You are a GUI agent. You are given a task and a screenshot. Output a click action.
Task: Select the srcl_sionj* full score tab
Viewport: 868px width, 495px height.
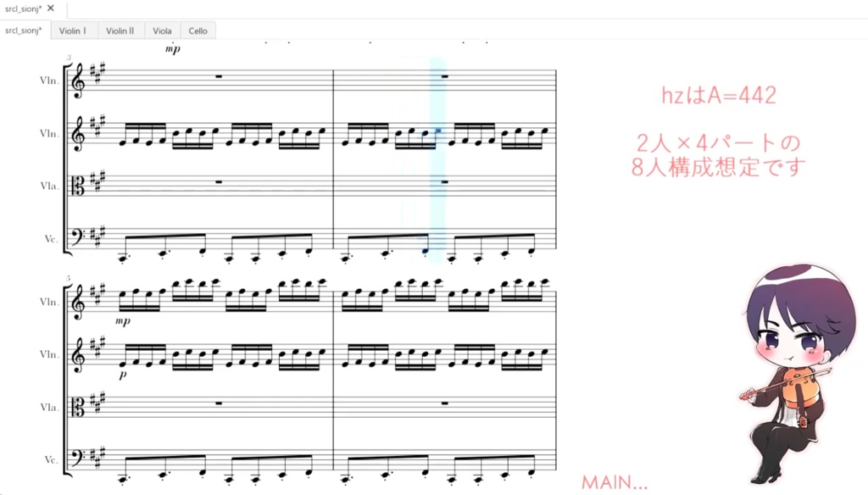(25, 31)
